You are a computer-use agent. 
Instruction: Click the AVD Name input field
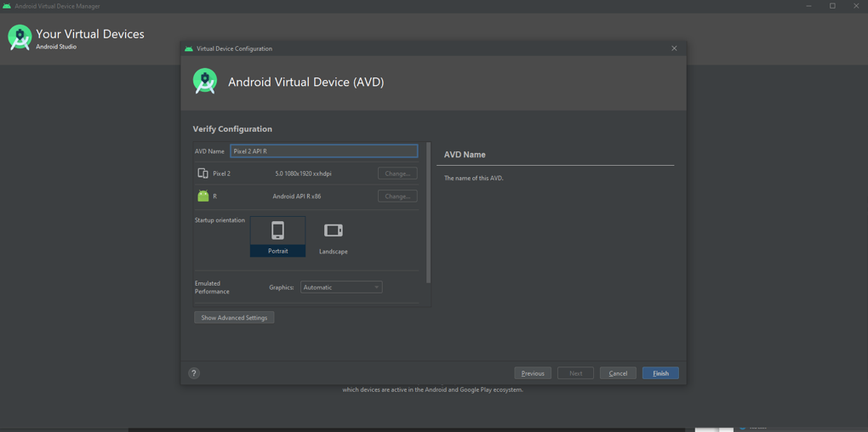(x=324, y=151)
